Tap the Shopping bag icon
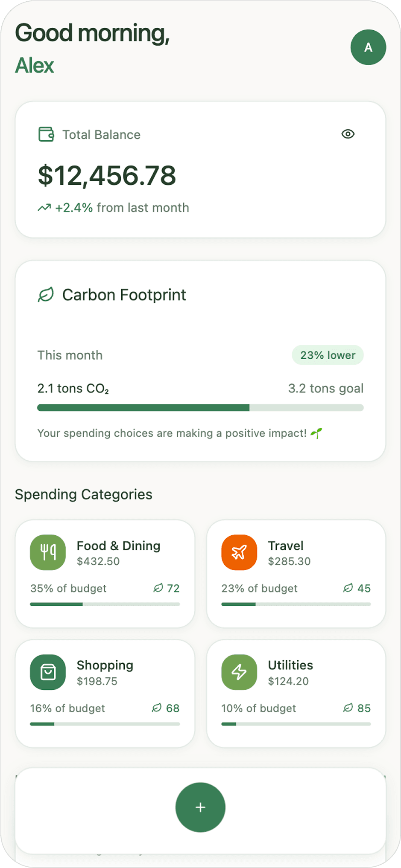The image size is (401, 868). [48, 672]
